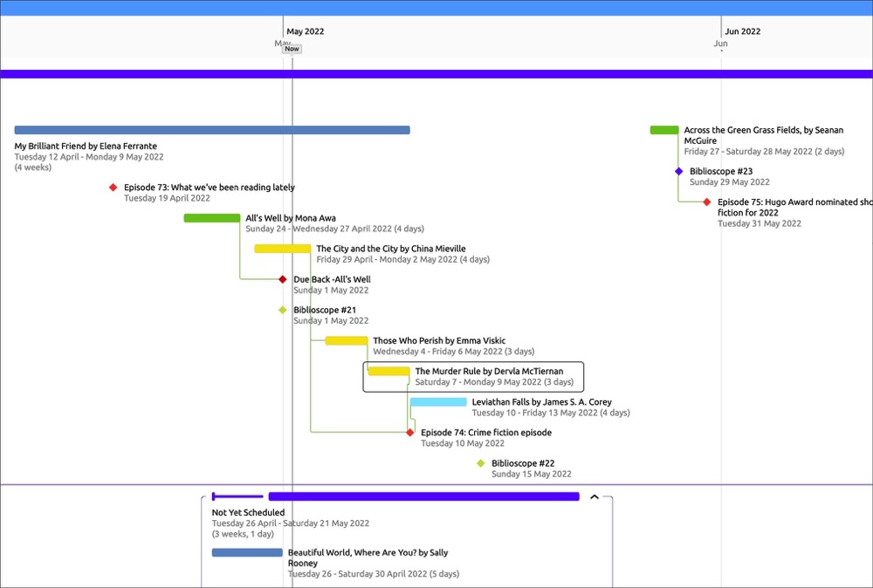
Task: Collapse the Not Yet Scheduled group chevron
Action: (595, 497)
